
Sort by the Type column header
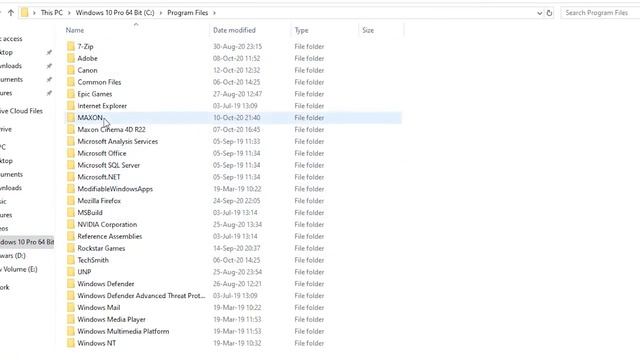pyautogui.click(x=302, y=30)
